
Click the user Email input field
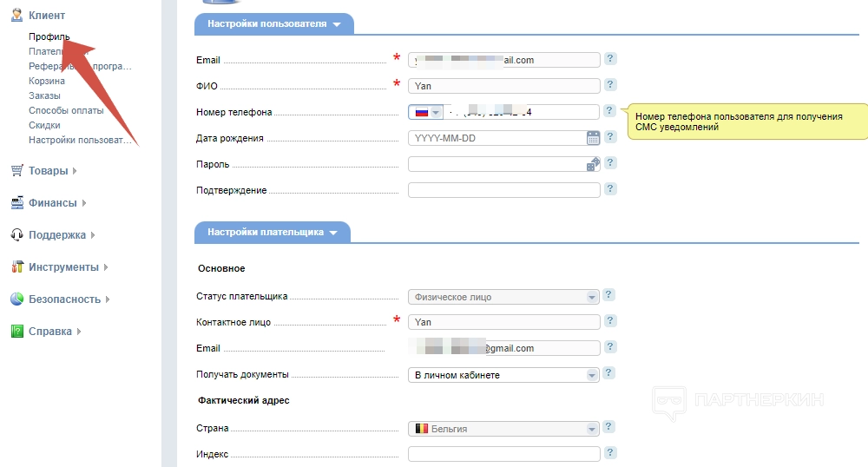(x=503, y=60)
